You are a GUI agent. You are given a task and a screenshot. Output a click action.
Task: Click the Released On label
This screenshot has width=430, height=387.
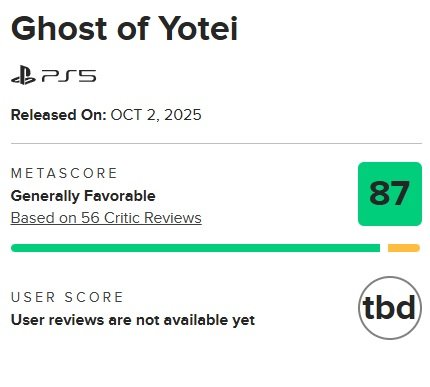(x=59, y=115)
